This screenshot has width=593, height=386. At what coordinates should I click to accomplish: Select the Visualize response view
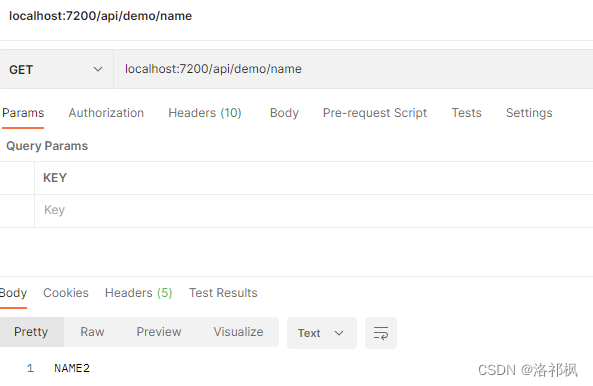click(238, 332)
